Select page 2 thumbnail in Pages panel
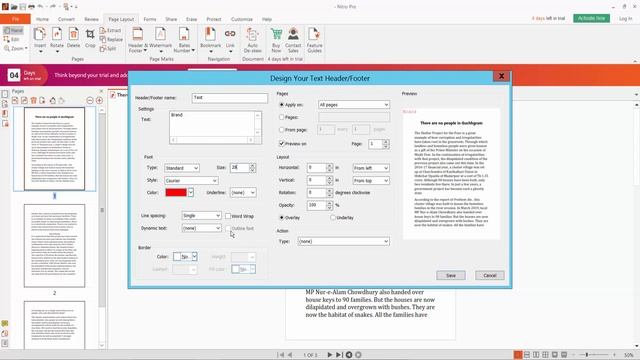This screenshot has height=360, width=640. [x=54, y=246]
